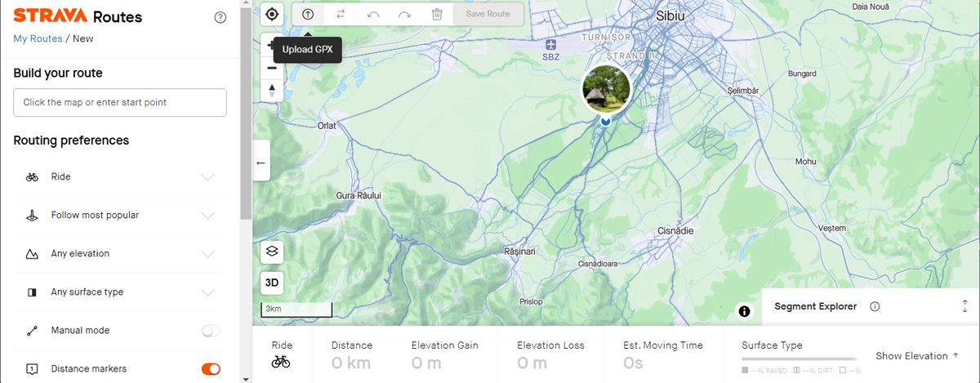Click Show Elevation link

(x=916, y=356)
